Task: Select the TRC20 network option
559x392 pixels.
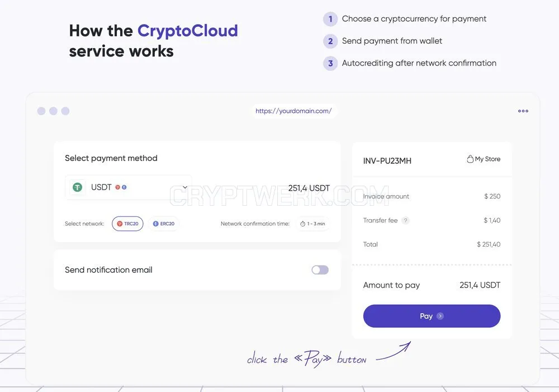Action: [x=127, y=224]
